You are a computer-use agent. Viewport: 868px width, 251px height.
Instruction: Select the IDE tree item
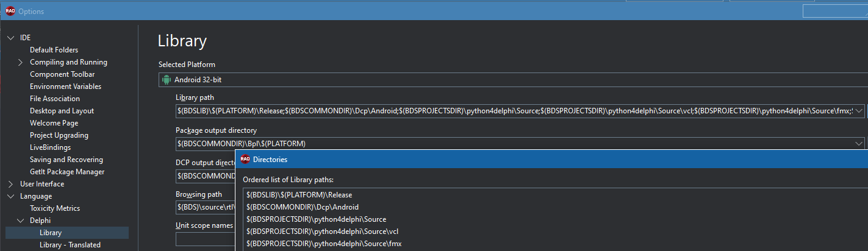point(25,38)
